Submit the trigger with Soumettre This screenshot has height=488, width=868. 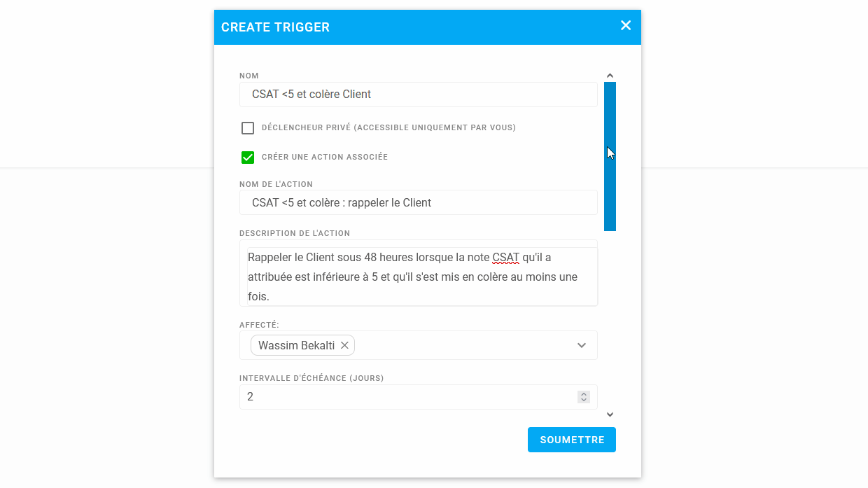click(x=571, y=440)
